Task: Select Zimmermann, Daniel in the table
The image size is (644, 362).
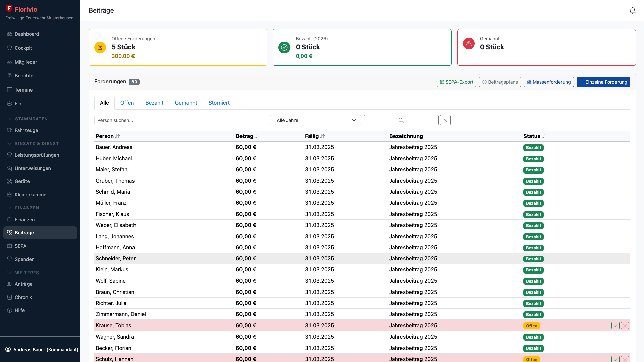Action: 362,314
